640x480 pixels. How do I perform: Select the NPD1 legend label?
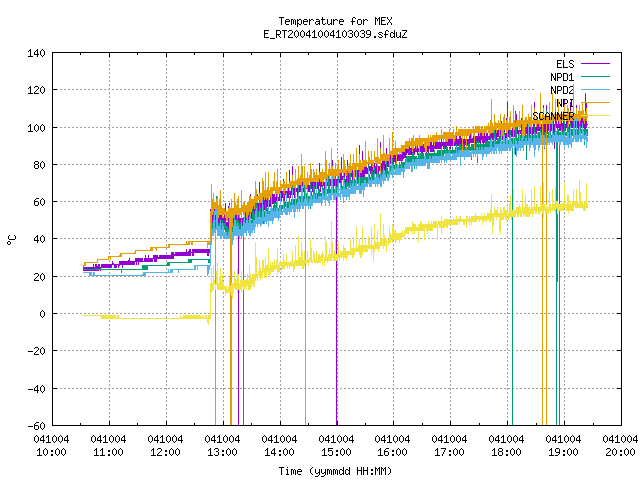click(562, 77)
